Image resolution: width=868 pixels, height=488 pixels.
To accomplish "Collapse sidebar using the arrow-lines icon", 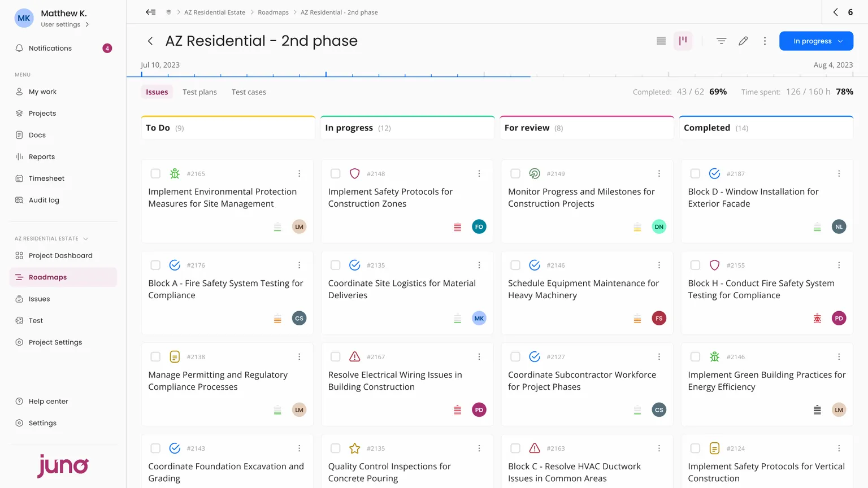I will [x=150, y=12].
